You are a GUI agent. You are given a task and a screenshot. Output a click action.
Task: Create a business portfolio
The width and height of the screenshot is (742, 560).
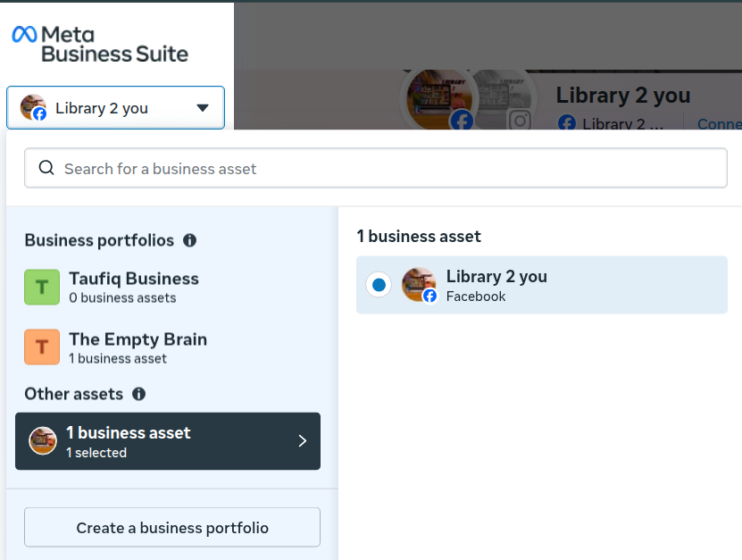172,527
